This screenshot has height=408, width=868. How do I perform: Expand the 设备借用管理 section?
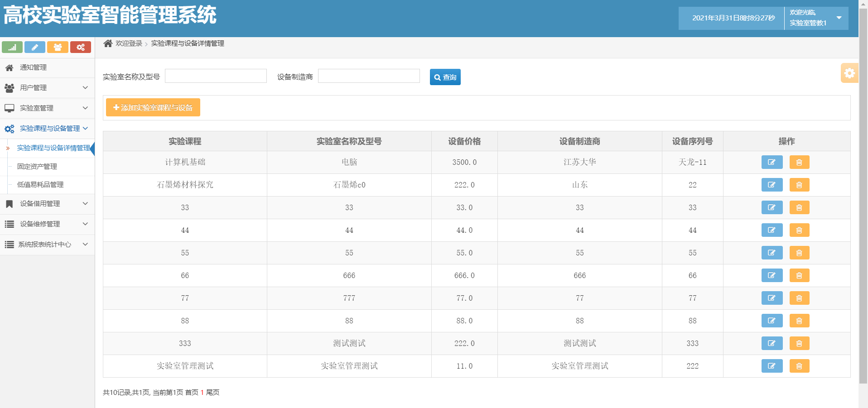click(x=47, y=204)
